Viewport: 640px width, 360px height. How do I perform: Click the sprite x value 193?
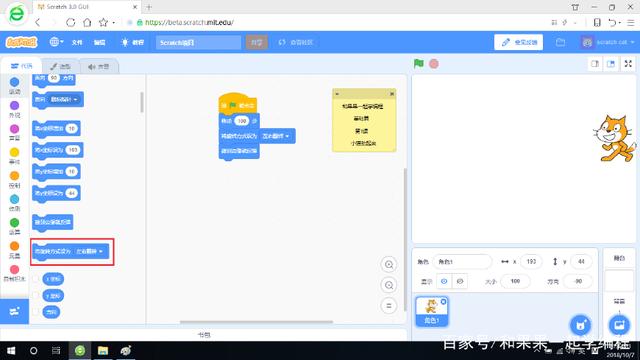(531, 262)
